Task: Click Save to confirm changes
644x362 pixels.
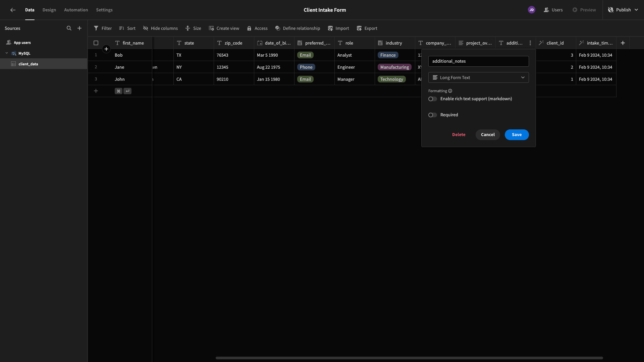Action: click(x=517, y=135)
